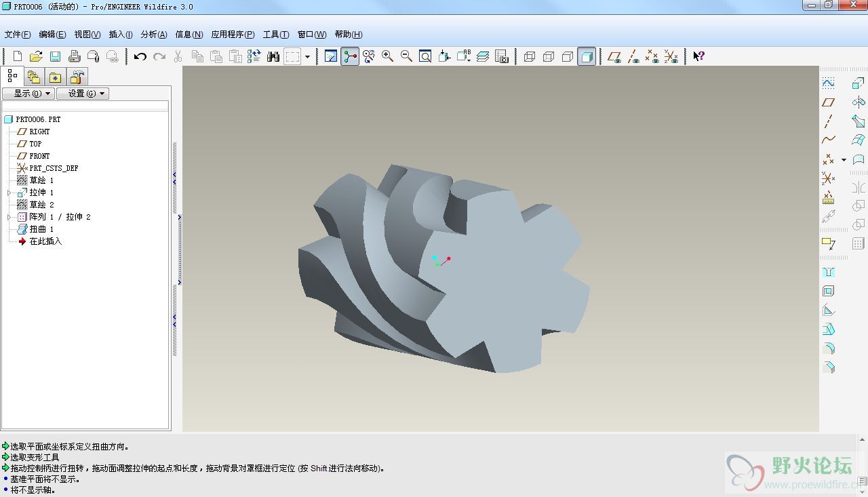Select the Chamfer tool
868x497 pixels.
pyautogui.click(x=828, y=367)
